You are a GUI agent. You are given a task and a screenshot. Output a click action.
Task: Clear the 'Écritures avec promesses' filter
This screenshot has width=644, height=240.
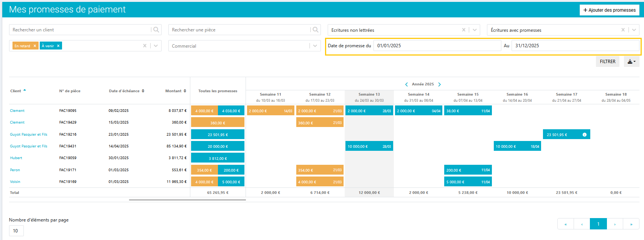click(x=623, y=30)
